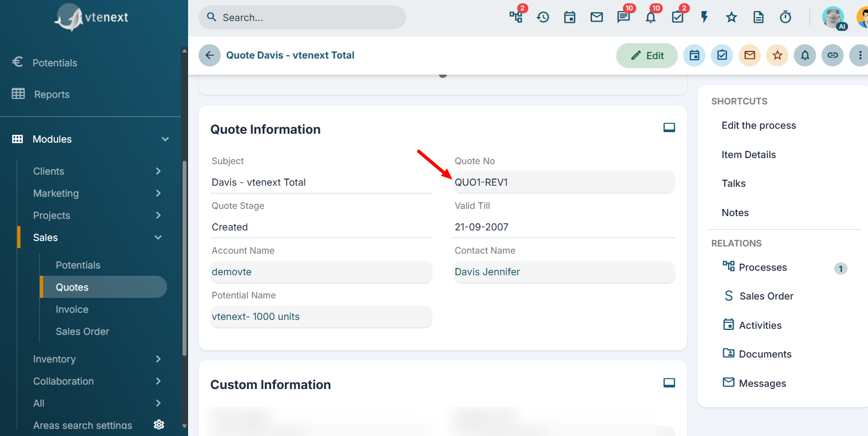Copy the record link with the chain button

(833, 55)
